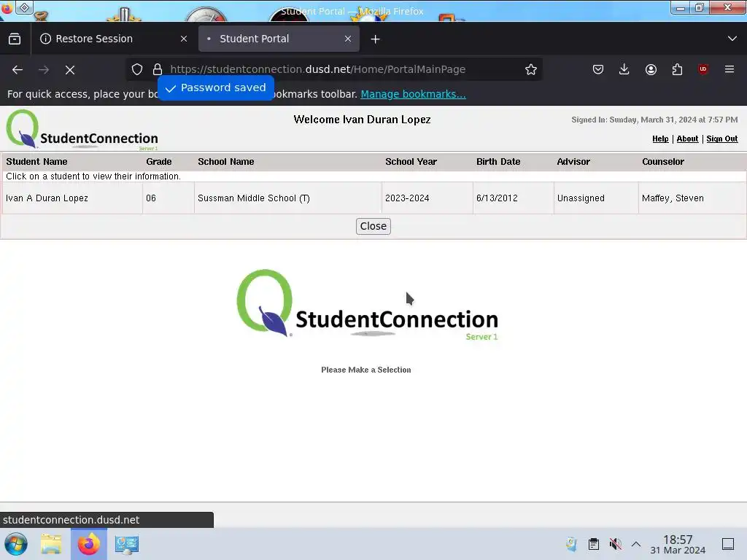Bookmark this page with the star icon
This screenshot has width=747, height=560.
coord(531,69)
